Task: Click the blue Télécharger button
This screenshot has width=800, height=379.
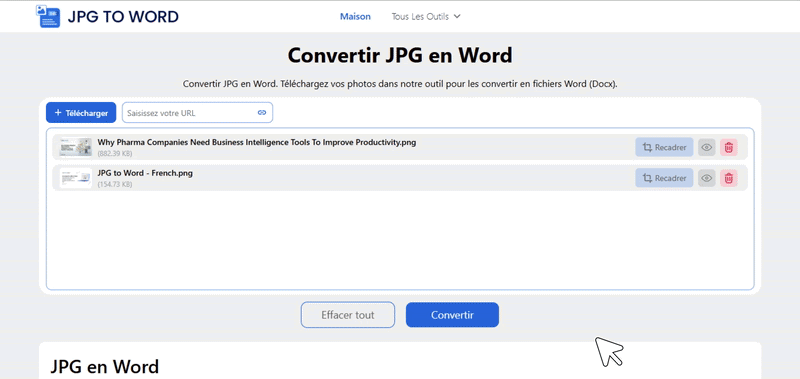Action: pos(81,113)
